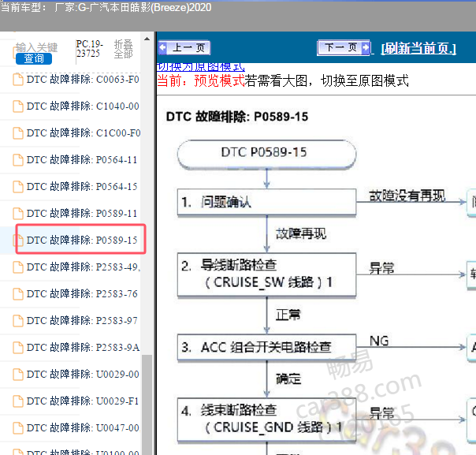Click the NG branch label
The width and height of the screenshot is (476, 455).
tap(379, 341)
